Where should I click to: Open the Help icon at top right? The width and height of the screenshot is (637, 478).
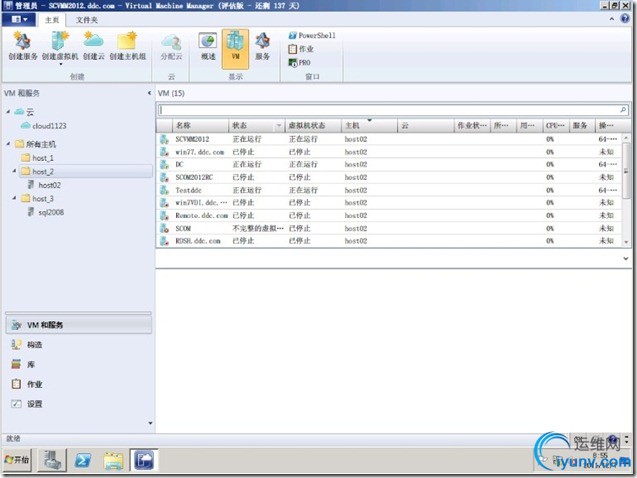pos(625,19)
